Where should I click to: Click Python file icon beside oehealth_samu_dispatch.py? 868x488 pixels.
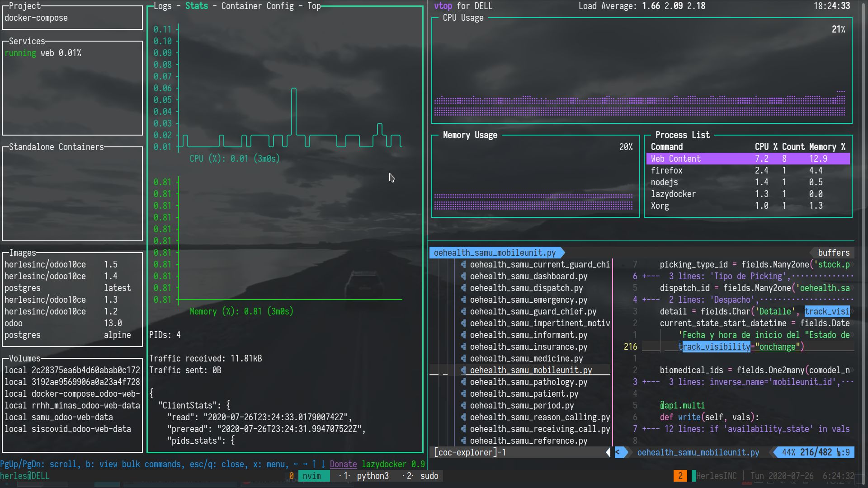[463, 288]
